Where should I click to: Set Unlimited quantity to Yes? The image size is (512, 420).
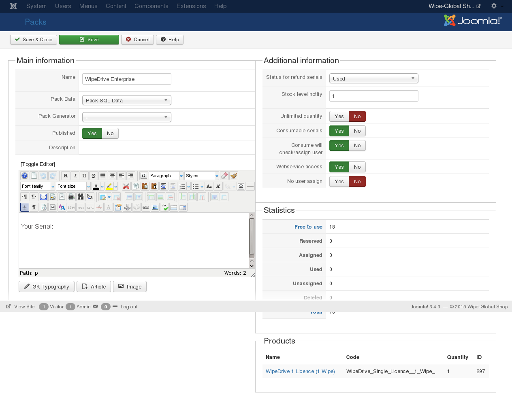coord(339,117)
